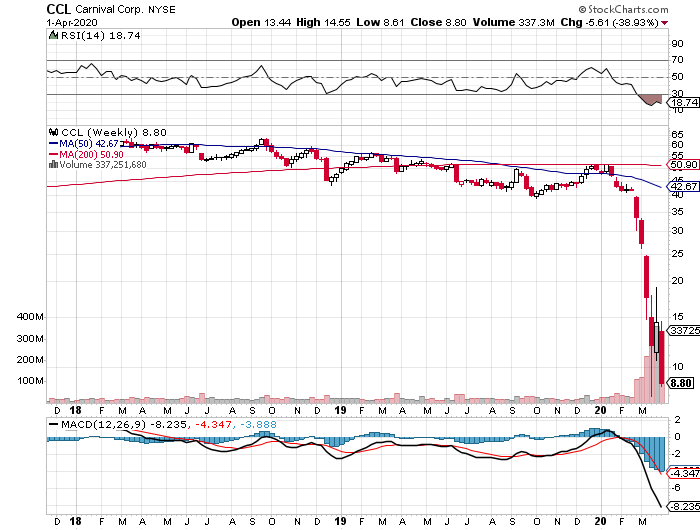Click the volume bars icon in legend
The image size is (700, 530).
(53, 164)
